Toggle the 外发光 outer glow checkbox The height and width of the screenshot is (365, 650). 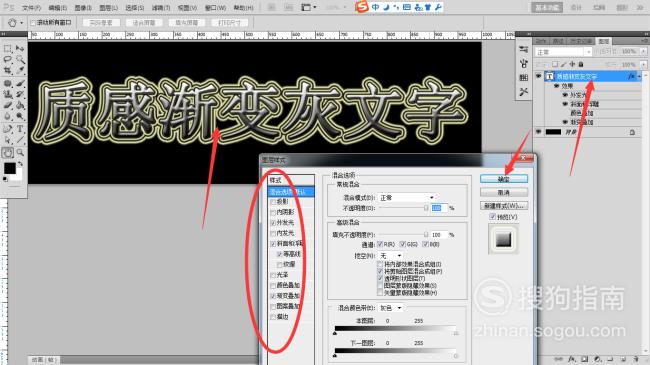coord(273,223)
